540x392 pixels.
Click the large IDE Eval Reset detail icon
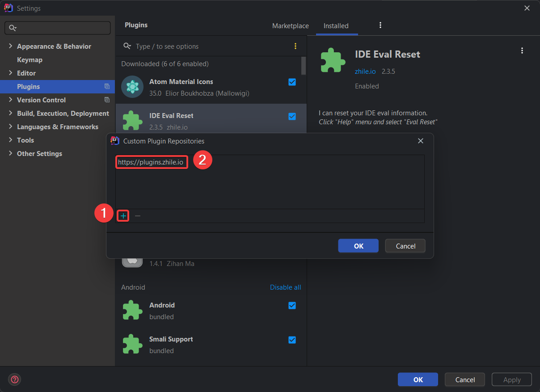click(x=333, y=60)
